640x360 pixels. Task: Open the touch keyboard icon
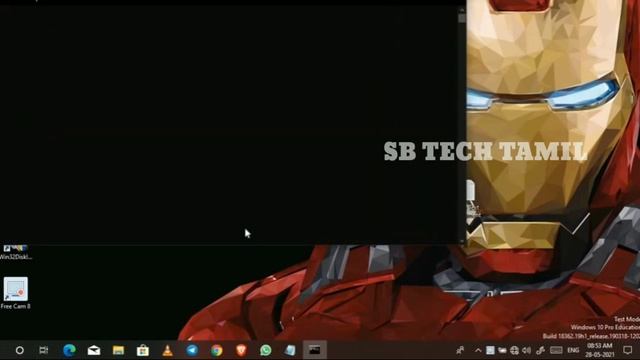[x=556, y=350]
